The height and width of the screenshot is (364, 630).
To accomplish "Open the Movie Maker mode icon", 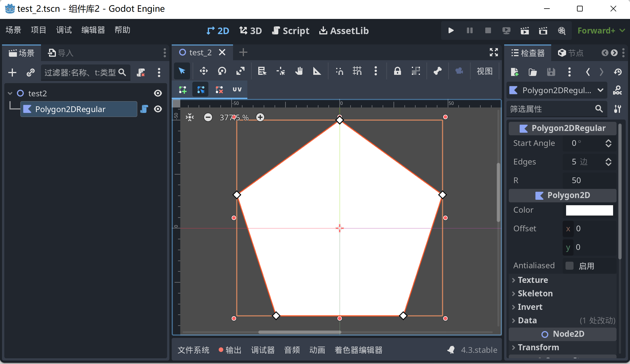I will point(561,30).
